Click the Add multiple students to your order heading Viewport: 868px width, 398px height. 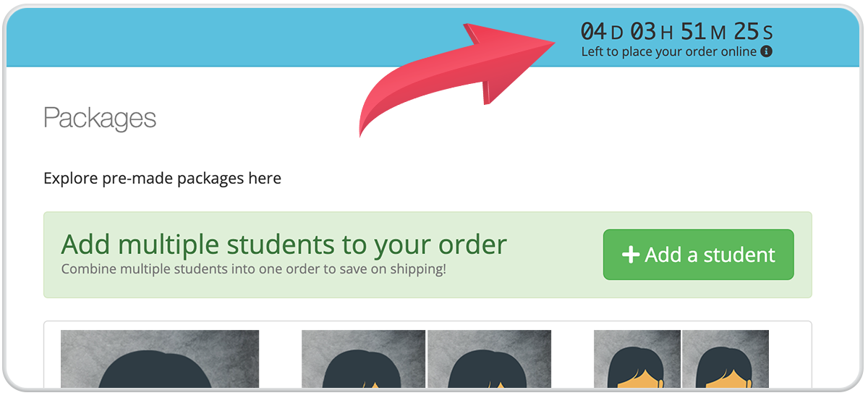[x=284, y=245]
